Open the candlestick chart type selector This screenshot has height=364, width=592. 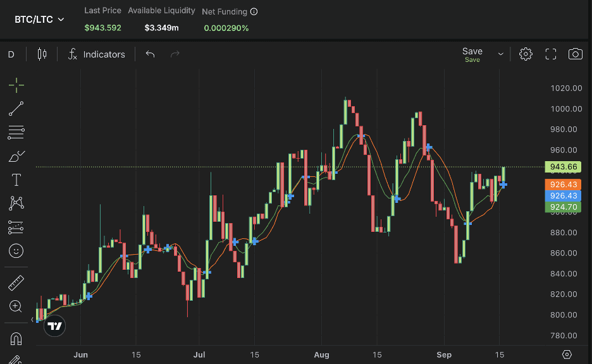coord(42,54)
